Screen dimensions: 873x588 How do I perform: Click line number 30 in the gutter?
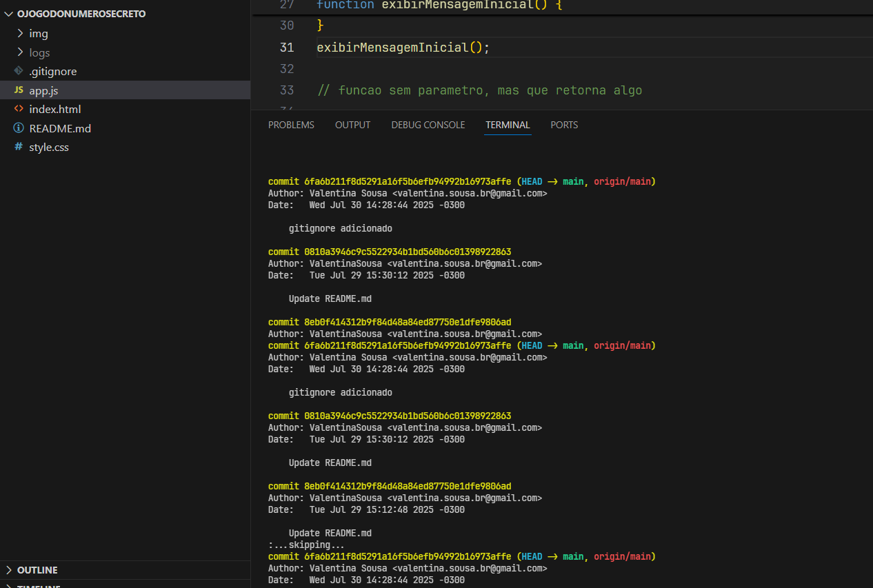pos(287,26)
